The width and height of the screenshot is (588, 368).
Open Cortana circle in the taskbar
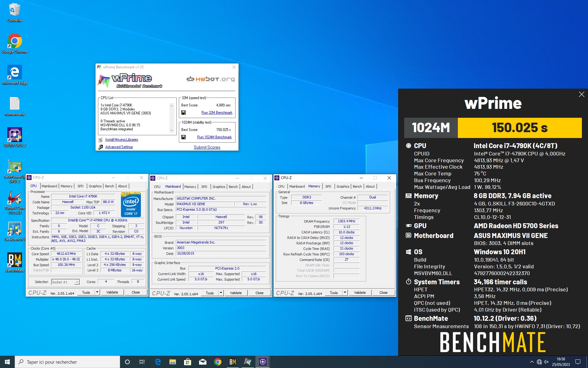(127, 362)
